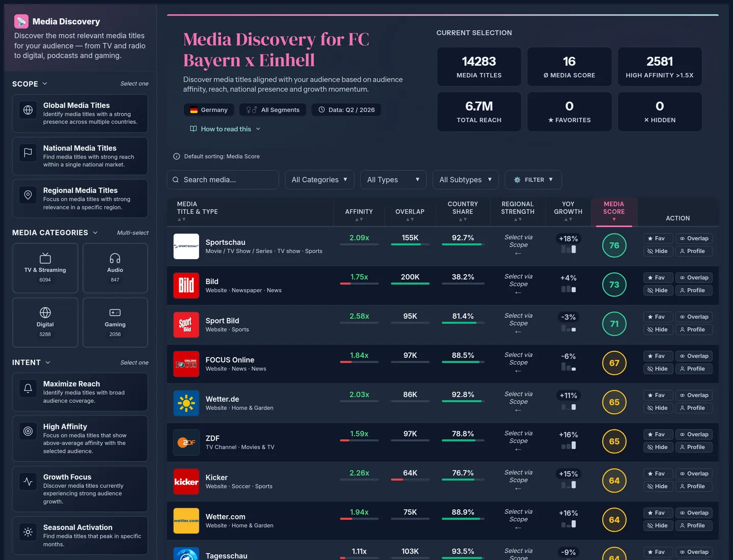Click the Sportschau media score 76 circle

pyautogui.click(x=614, y=245)
